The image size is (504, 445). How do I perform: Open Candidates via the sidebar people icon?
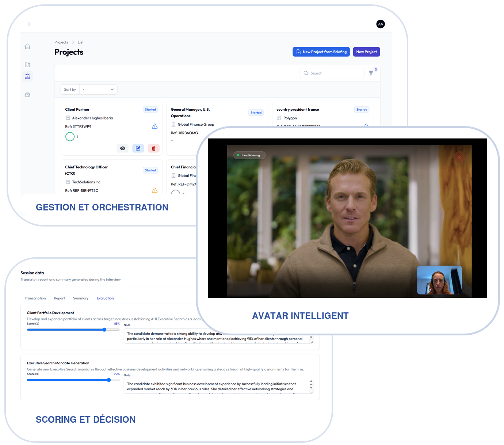click(x=27, y=95)
